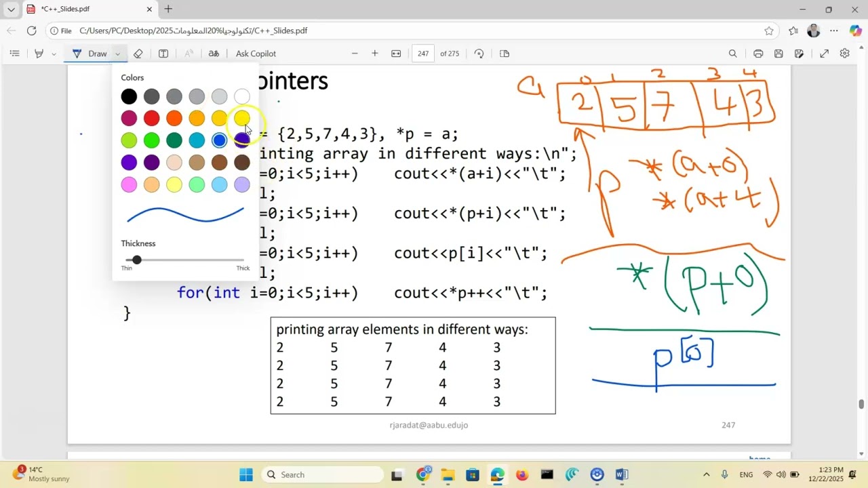Open PDF settings gear
Screen dimensions: 868x488
845,54
